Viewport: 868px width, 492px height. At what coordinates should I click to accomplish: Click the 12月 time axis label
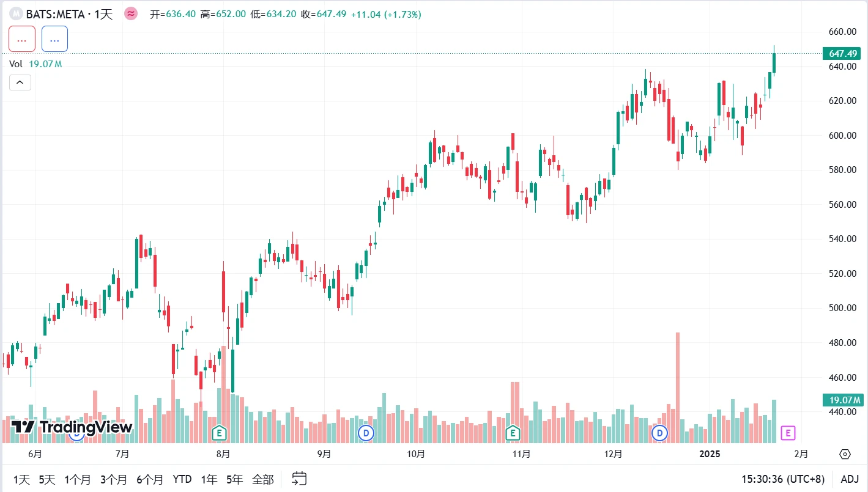click(x=613, y=454)
